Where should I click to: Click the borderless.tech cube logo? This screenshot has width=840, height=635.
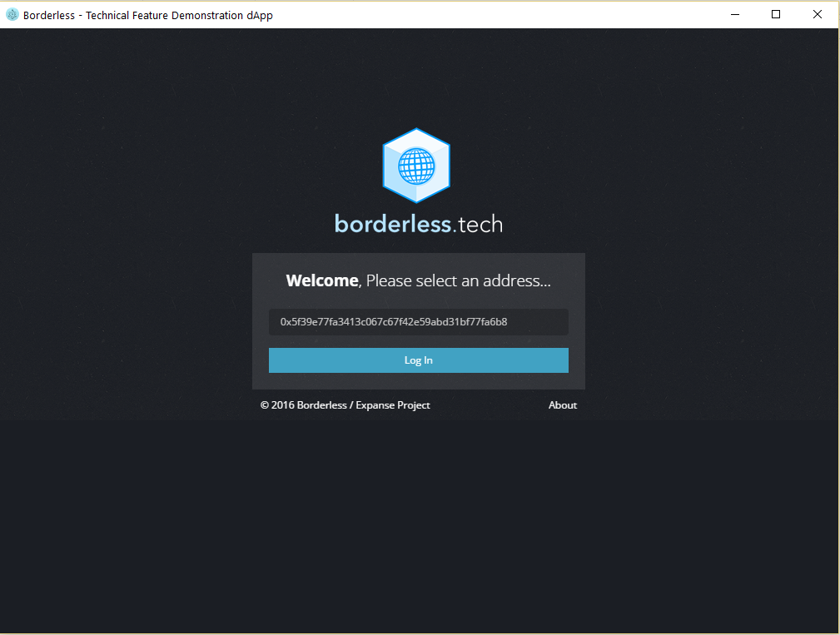417,166
